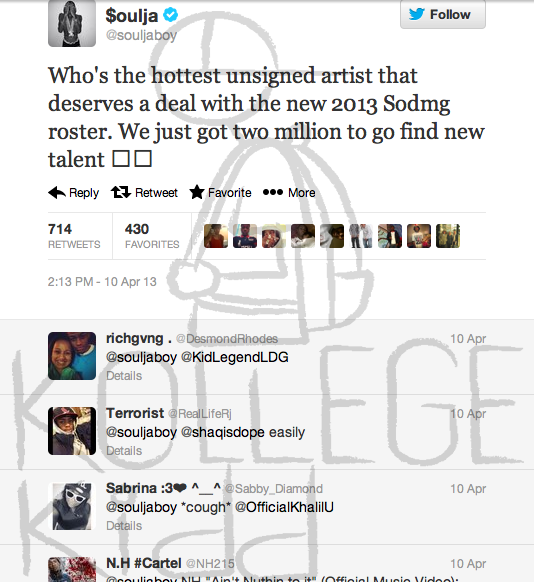Image resolution: width=534 pixels, height=582 pixels.
Task: Expand Details under richgvng's reply
Action: [124, 376]
